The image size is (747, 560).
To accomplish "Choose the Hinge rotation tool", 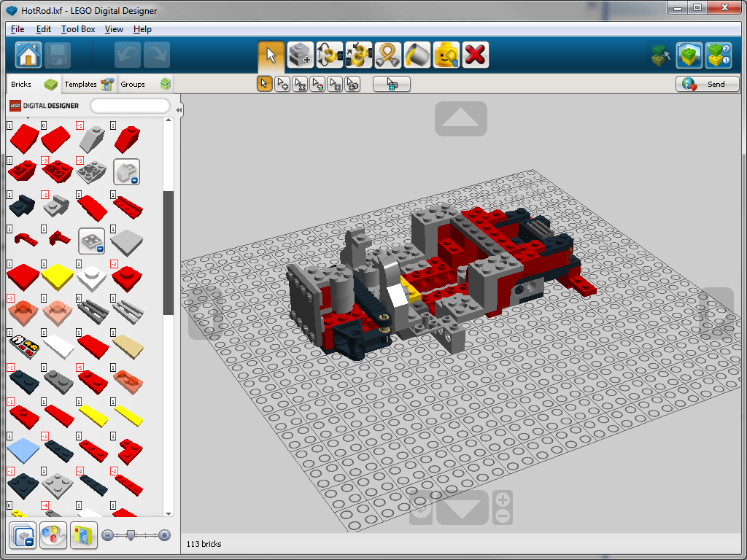I will click(329, 55).
